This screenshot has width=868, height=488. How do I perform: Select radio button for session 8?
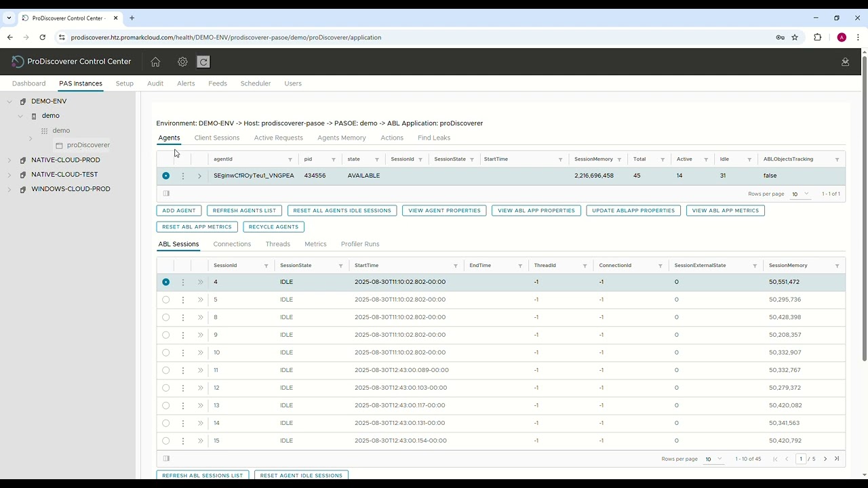tap(166, 317)
